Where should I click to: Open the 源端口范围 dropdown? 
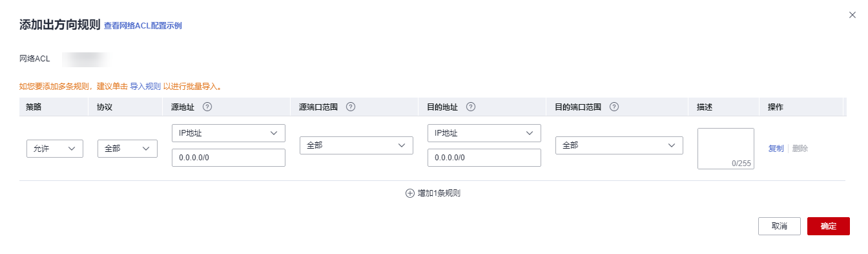356,145
